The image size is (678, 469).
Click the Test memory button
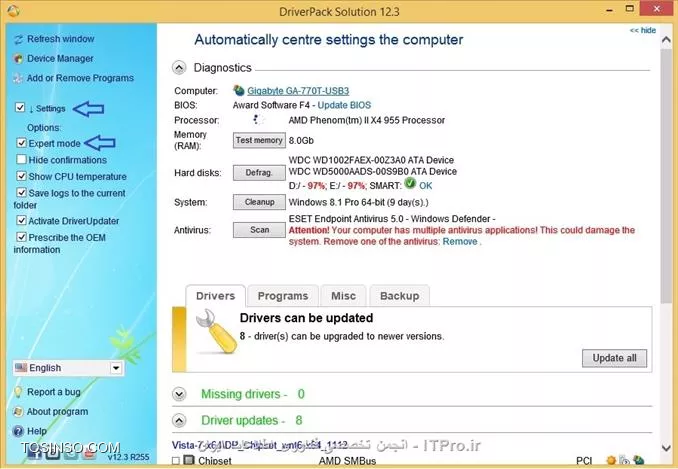pos(259,140)
